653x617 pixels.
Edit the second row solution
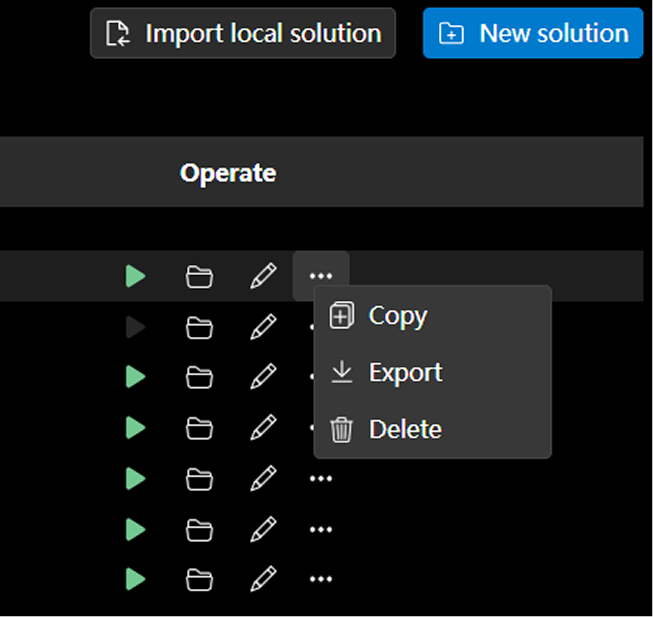263,326
